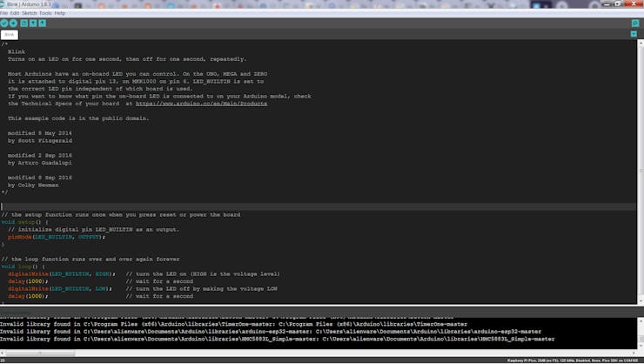The width and height of the screenshot is (644, 364).
Task: Open the Sketch menu
Action: pyautogui.click(x=30, y=13)
